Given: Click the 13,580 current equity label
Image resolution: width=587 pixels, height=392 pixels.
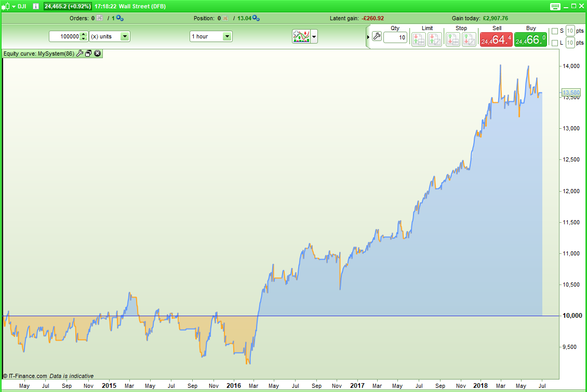Looking at the screenshot, I should point(571,92).
